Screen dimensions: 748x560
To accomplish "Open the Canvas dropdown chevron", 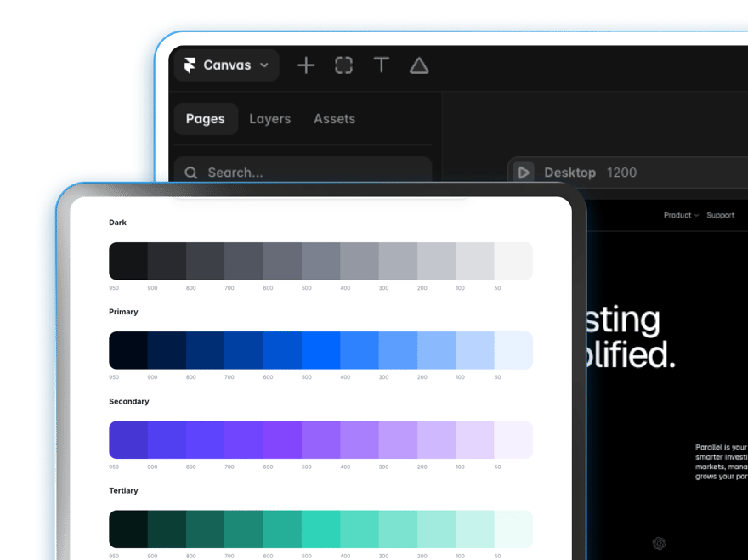I will [264, 65].
